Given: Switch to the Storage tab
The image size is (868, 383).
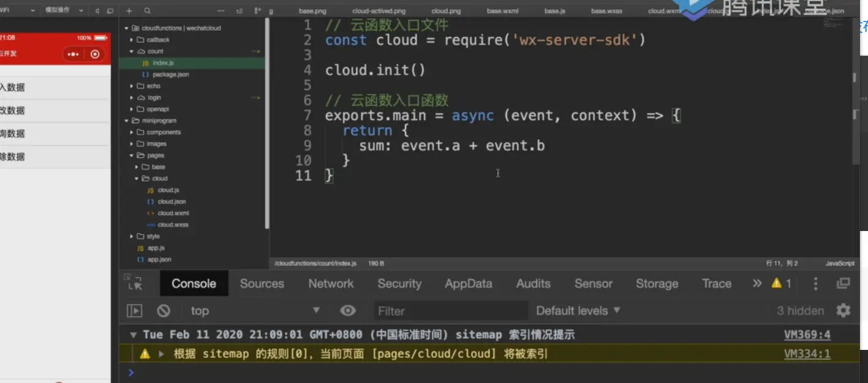Looking at the screenshot, I should pyautogui.click(x=657, y=283).
